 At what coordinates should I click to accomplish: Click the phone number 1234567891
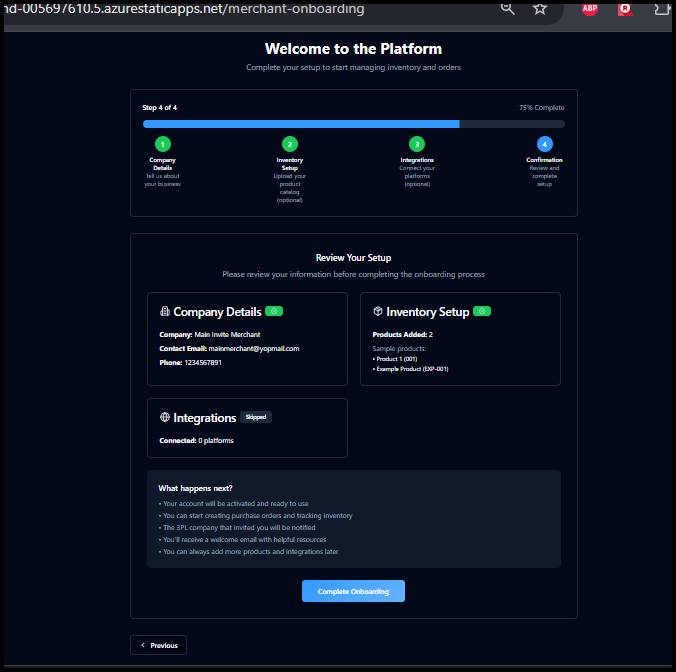click(x=203, y=363)
